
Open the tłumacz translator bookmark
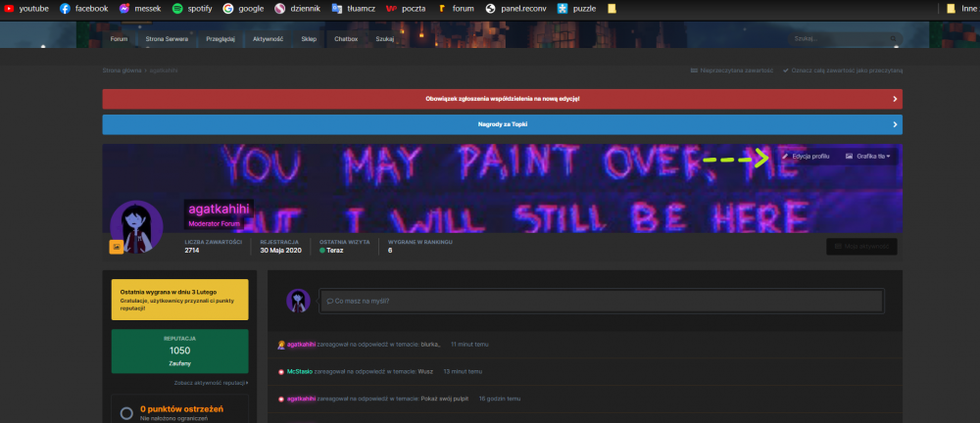click(353, 9)
